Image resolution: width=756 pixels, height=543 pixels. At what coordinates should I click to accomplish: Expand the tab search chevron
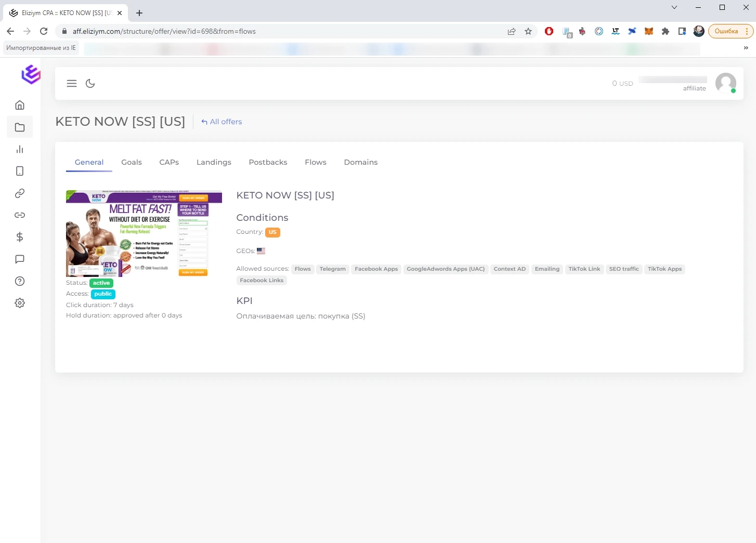coord(674,7)
